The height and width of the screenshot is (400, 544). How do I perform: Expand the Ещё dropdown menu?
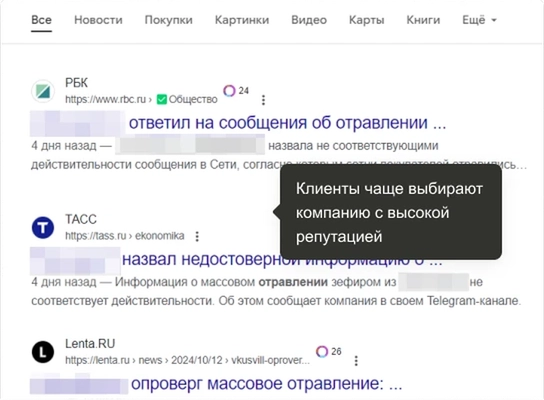click(x=479, y=20)
